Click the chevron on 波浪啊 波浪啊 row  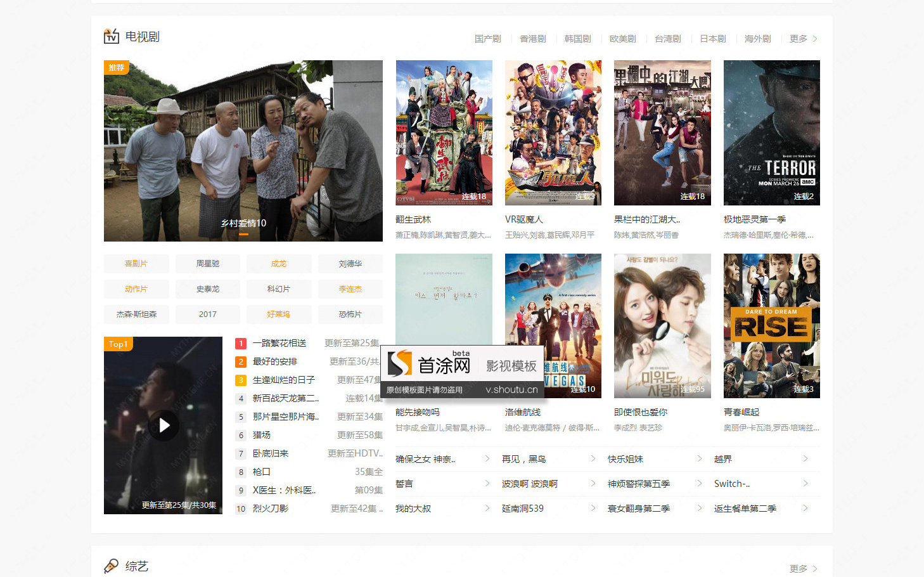593,483
